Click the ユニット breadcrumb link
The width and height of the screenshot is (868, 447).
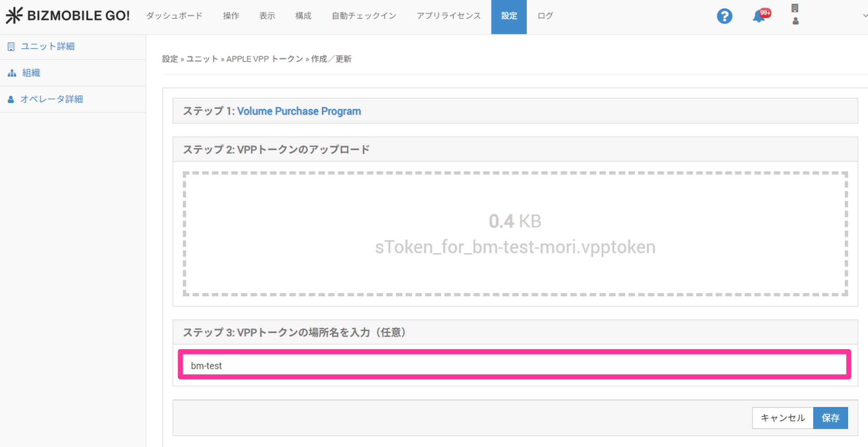[202, 59]
